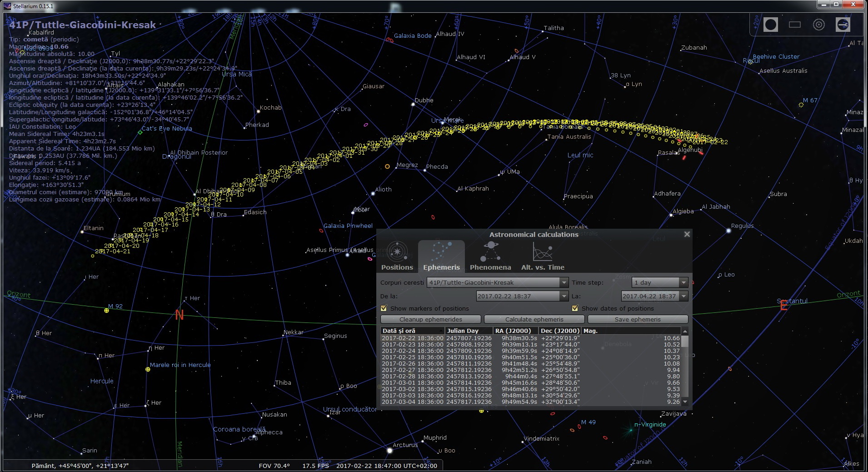Select ephemeris row 2017-03-04 18:36:00
The image size is (868, 472).
click(x=530, y=402)
